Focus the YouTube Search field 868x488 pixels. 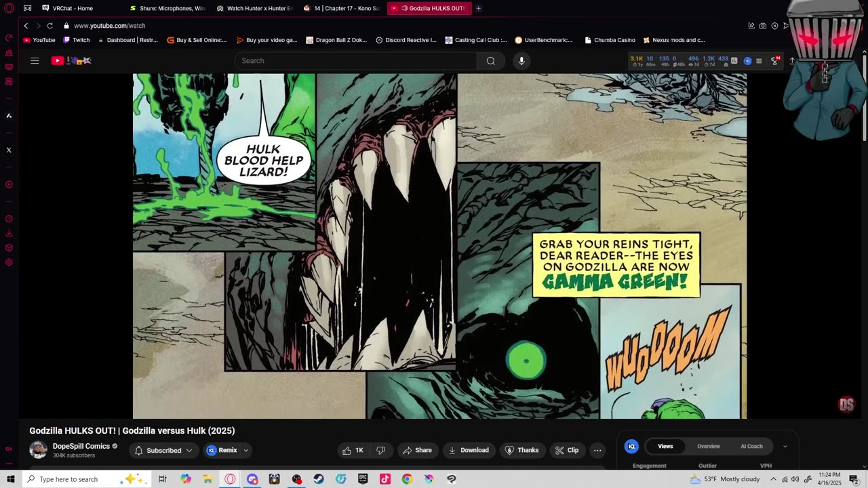(356, 61)
